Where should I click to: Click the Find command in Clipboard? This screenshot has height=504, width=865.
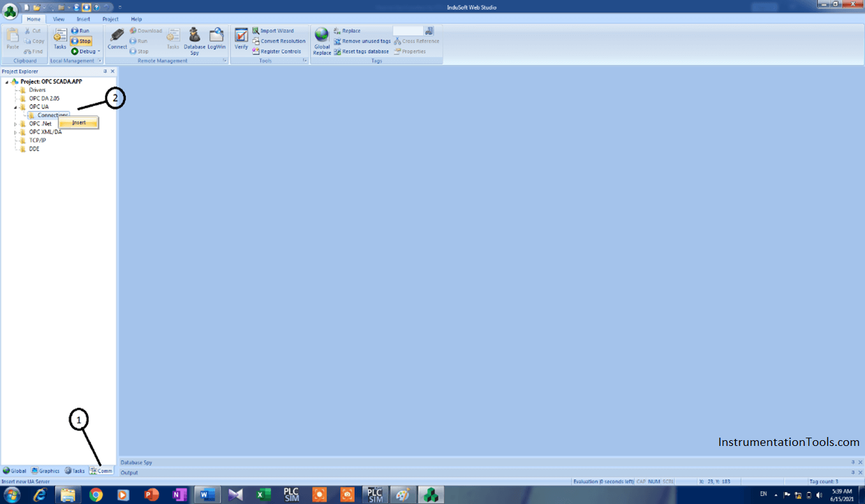click(x=34, y=51)
